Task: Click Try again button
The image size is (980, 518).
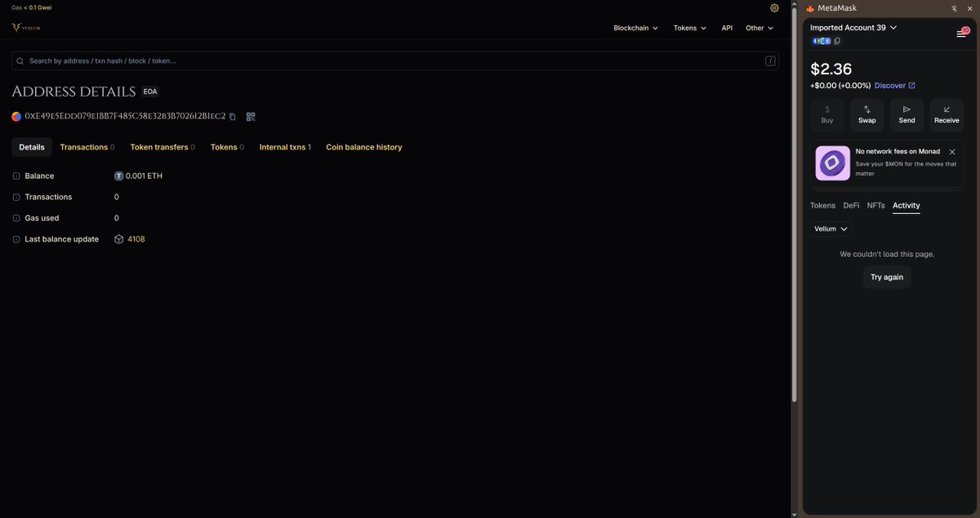Action: tap(887, 277)
